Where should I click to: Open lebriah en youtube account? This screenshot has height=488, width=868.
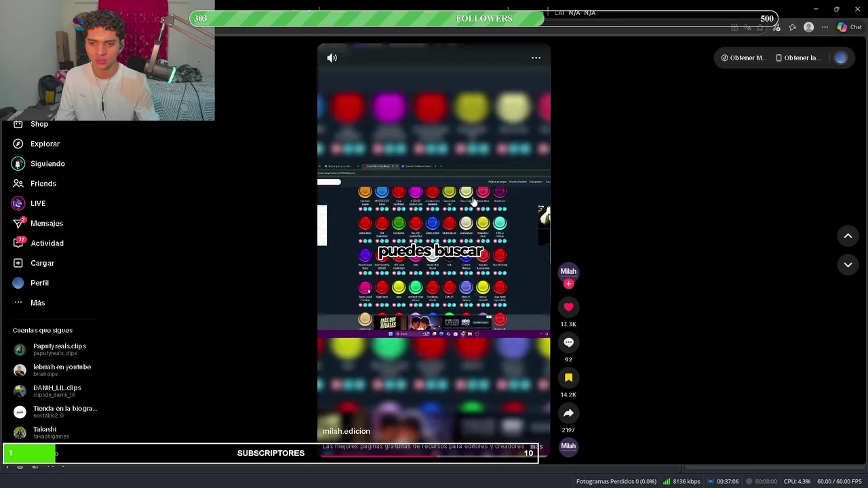click(52, 370)
